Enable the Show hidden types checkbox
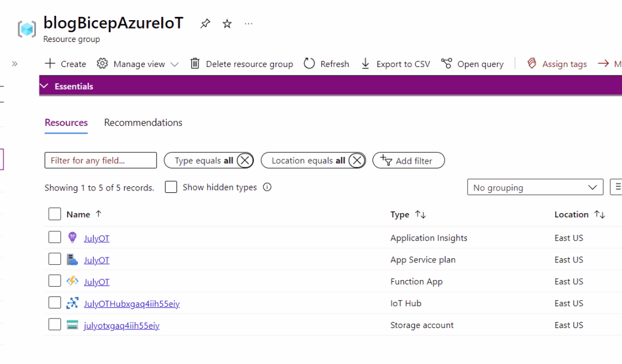This screenshot has height=364, width=622. tap(171, 187)
